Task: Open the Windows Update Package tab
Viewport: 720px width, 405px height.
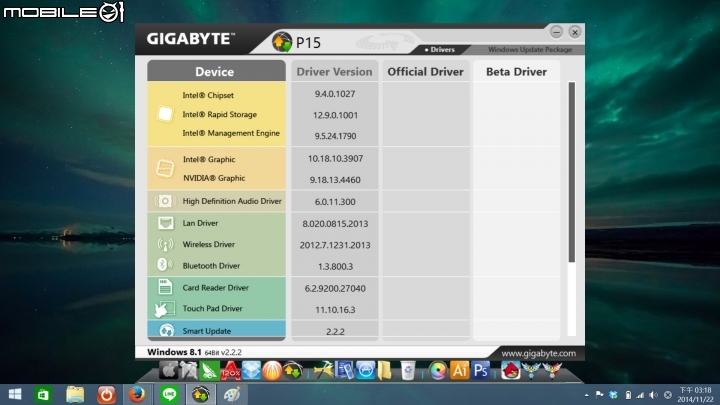Action: [x=529, y=49]
